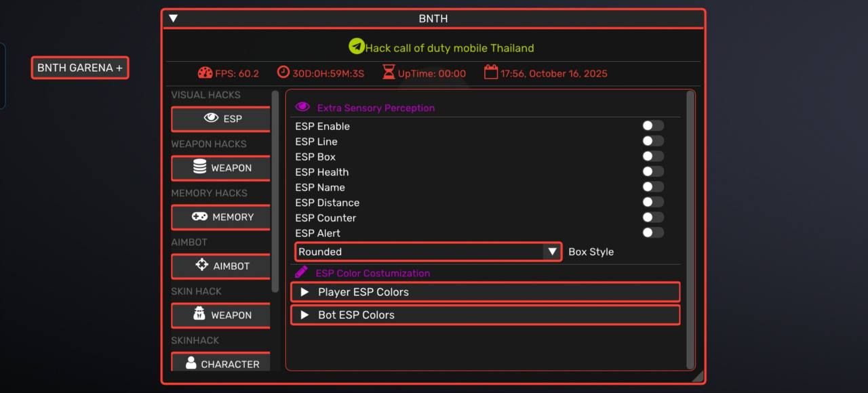Viewport: 868px width, 393px height.
Task: Click the calendar icon beside the date
Action: 491,73
